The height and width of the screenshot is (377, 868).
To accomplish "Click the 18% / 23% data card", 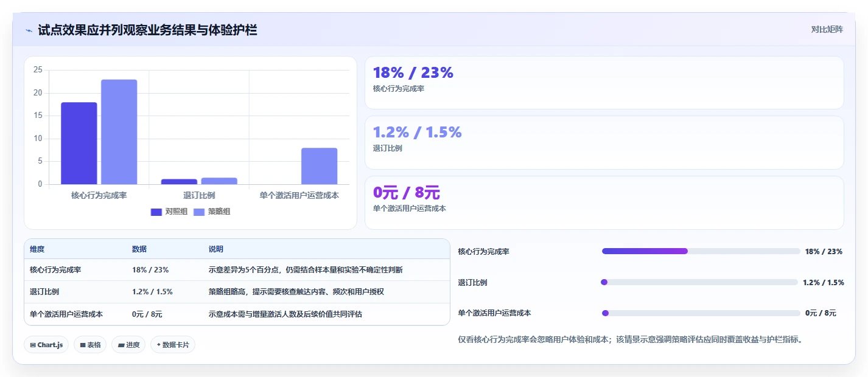I will (x=604, y=83).
